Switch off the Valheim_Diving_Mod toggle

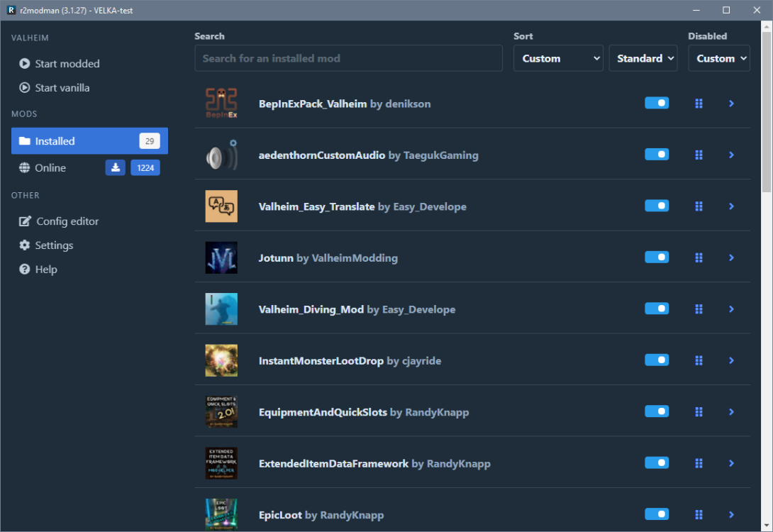[657, 309]
